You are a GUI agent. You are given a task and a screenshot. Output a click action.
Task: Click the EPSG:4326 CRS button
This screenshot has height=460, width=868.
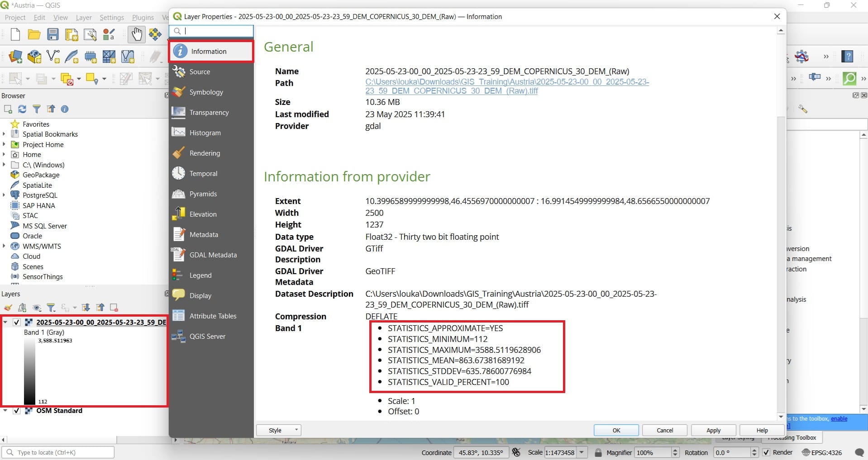(822, 452)
